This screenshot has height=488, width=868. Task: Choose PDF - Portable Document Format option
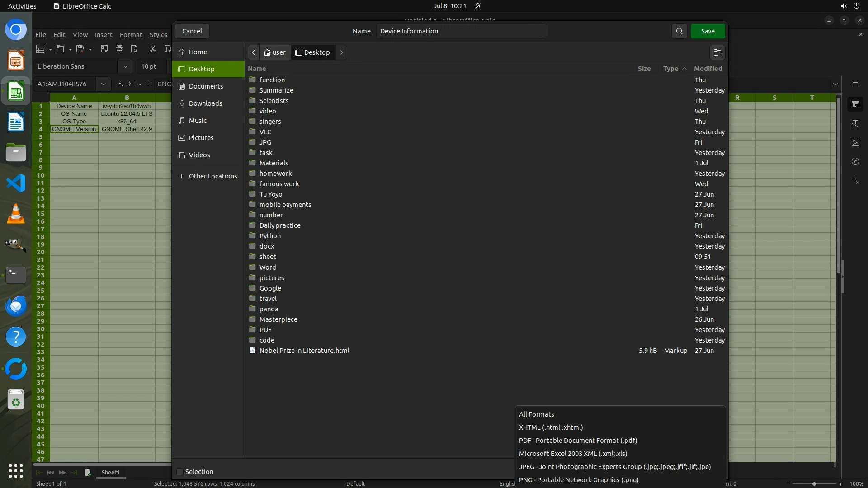point(578,441)
